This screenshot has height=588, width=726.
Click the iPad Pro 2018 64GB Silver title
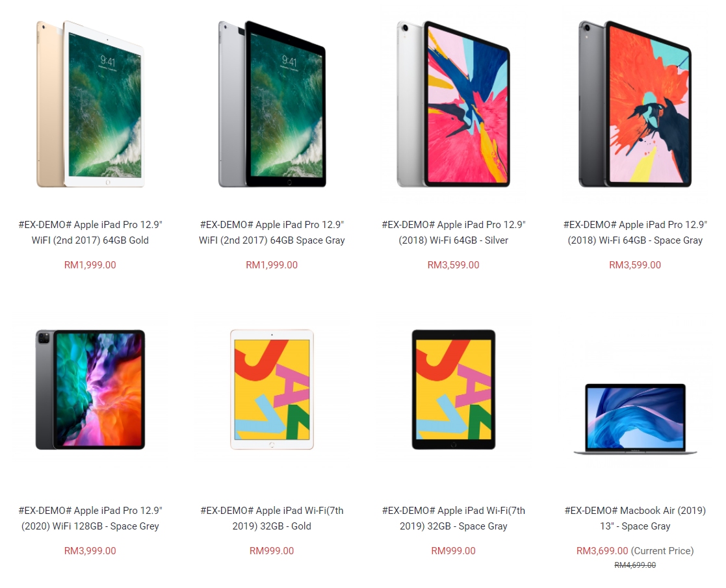pyautogui.click(x=453, y=233)
